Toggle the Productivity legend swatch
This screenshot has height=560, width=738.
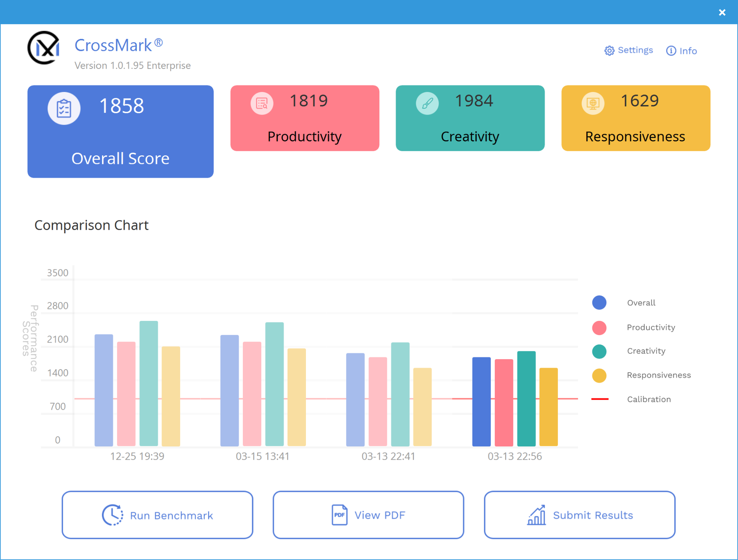[x=599, y=327]
